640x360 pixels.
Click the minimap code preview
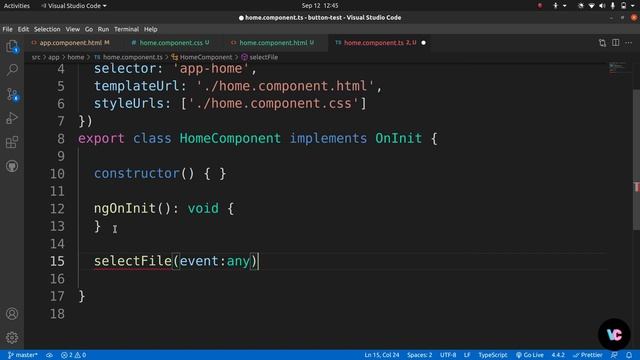[x=617, y=67]
